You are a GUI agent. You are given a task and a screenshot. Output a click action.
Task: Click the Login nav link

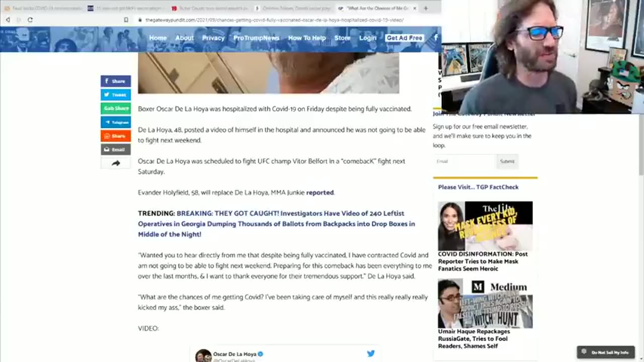368,38
